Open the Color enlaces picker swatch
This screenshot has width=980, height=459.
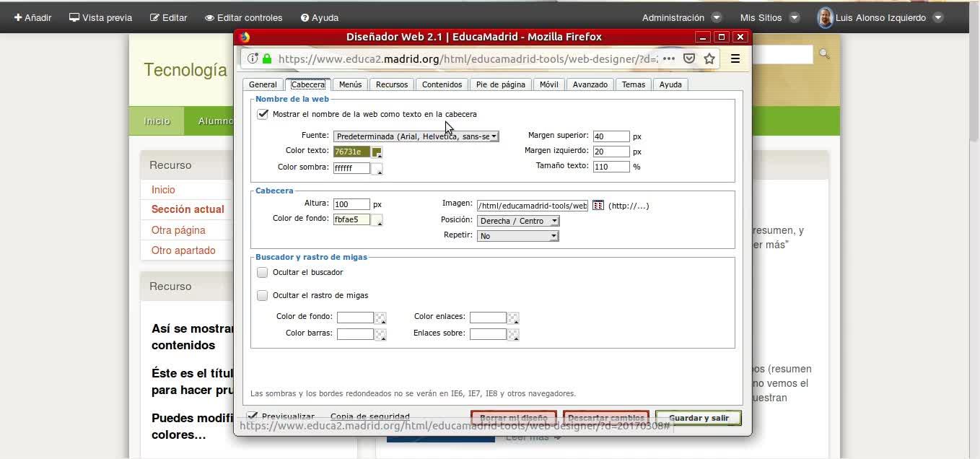pos(513,318)
